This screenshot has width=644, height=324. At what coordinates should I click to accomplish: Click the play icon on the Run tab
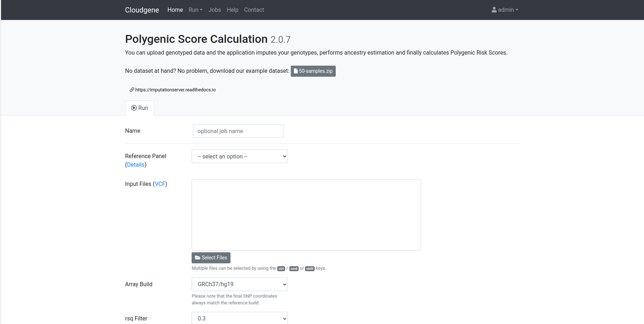point(134,108)
